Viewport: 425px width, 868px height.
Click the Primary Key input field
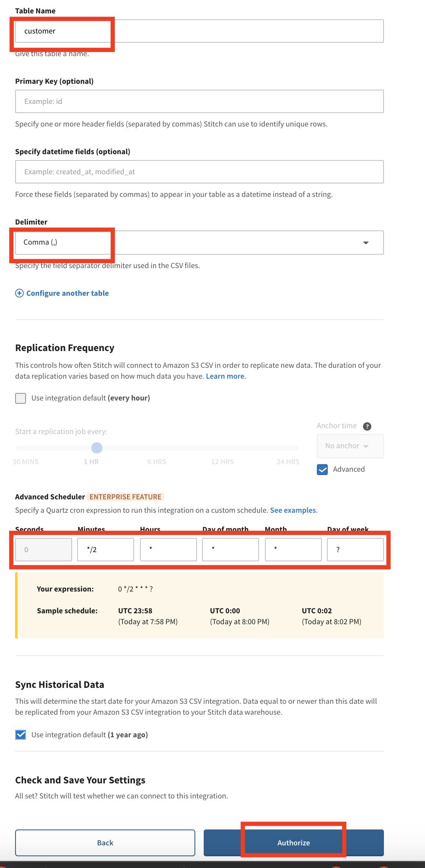200,101
